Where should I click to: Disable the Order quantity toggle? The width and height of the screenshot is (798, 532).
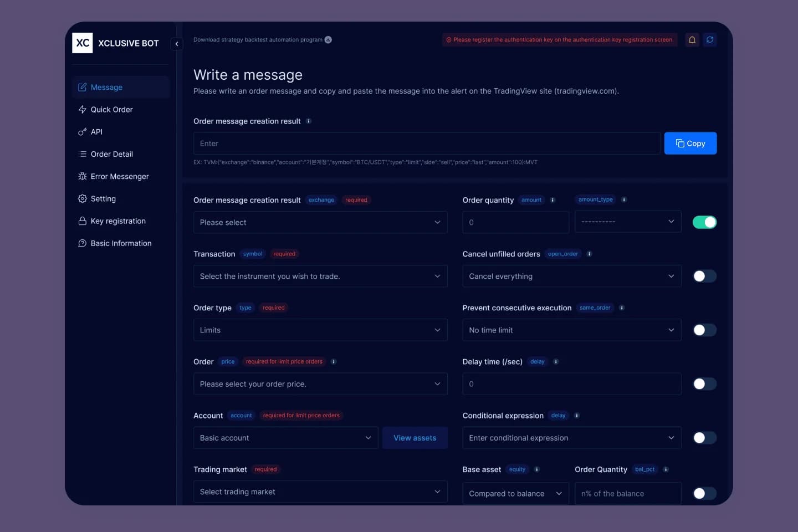(x=704, y=221)
